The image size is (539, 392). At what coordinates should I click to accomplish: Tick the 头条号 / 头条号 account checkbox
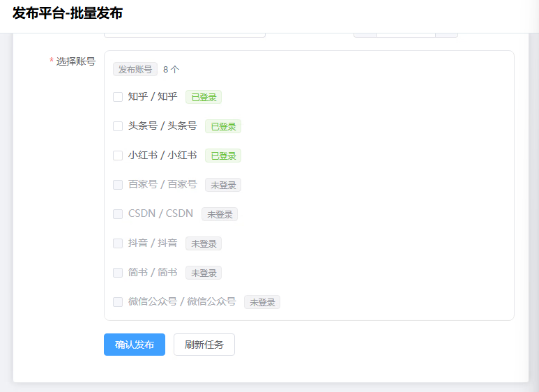[118, 126]
